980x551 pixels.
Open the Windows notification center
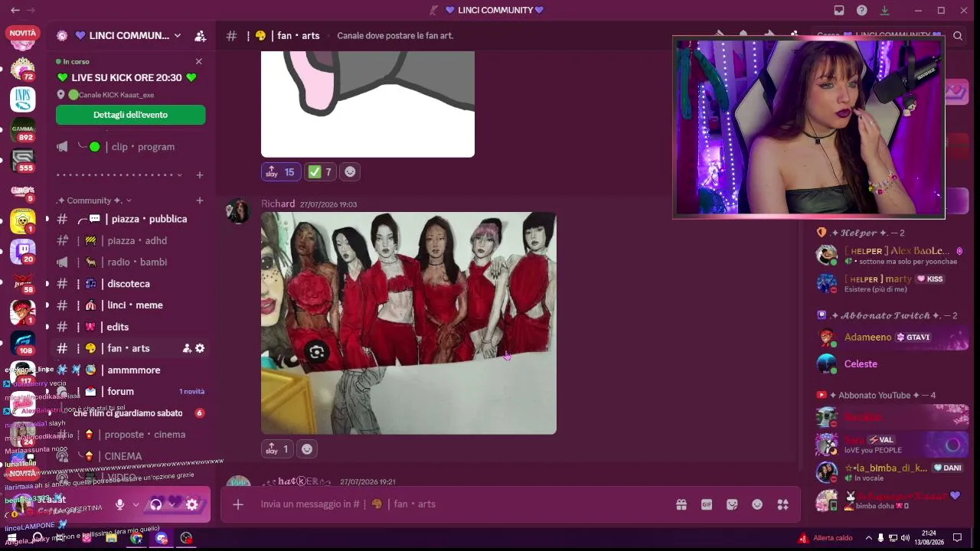[958, 538]
